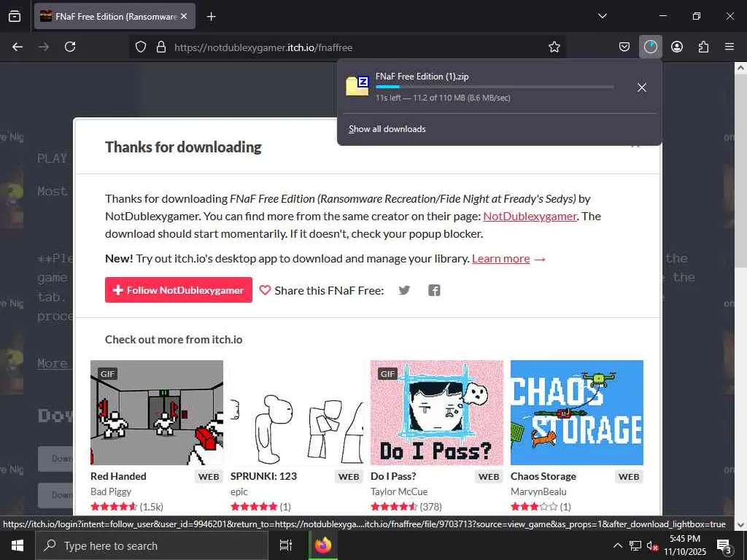
Task: Click the download progress bar
Action: coord(495,87)
